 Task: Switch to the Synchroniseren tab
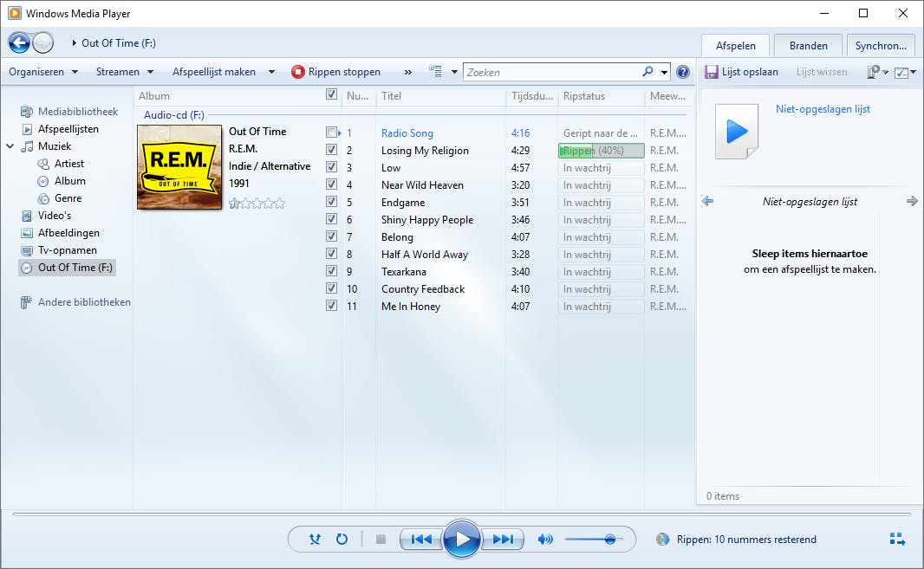pyautogui.click(x=881, y=45)
